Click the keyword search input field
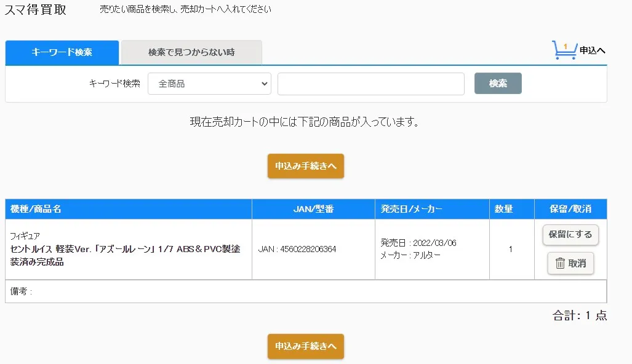Viewport: 632px width, 364px height. [370, 84]
